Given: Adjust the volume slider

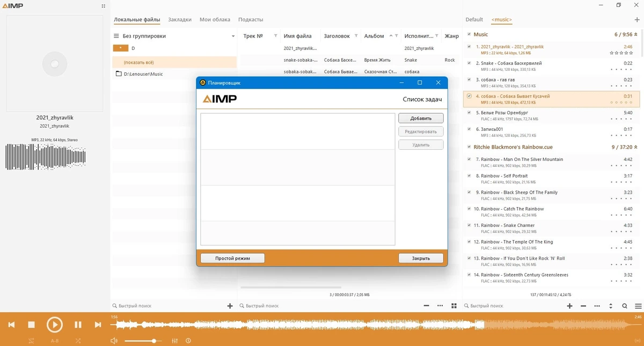Looking at the screenshot, I should pyautogui.click(x=143, y=341).
